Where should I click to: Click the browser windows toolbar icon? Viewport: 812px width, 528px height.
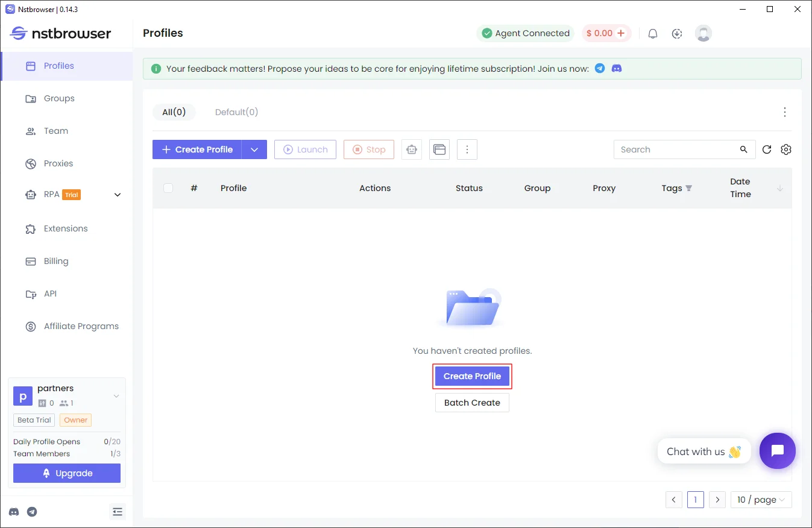439,149
